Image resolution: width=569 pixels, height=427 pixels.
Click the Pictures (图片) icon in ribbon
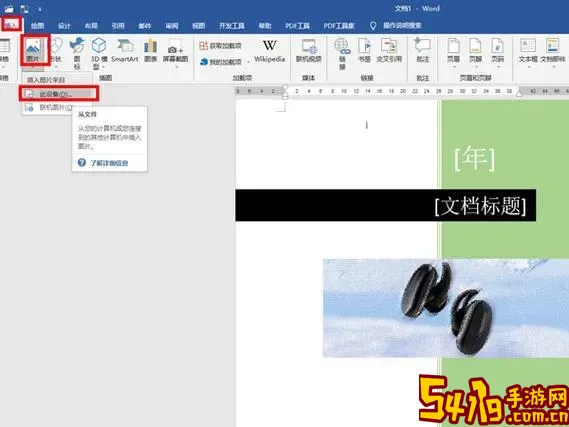(33, 46)
